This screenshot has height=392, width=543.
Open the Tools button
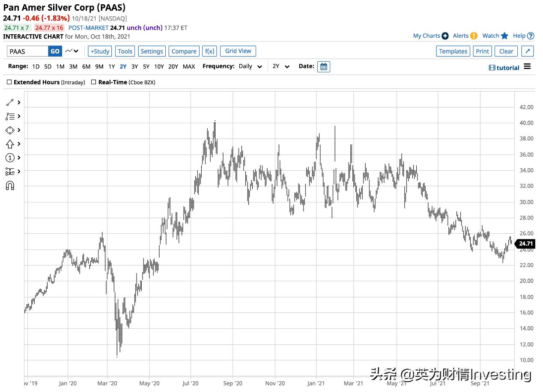125,51
